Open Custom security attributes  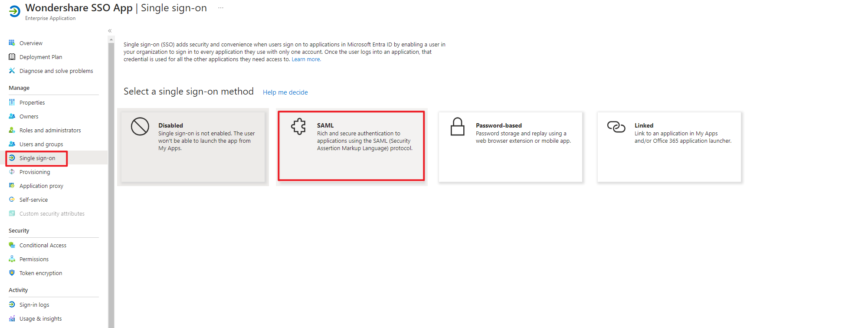click(x=52, y=213)
